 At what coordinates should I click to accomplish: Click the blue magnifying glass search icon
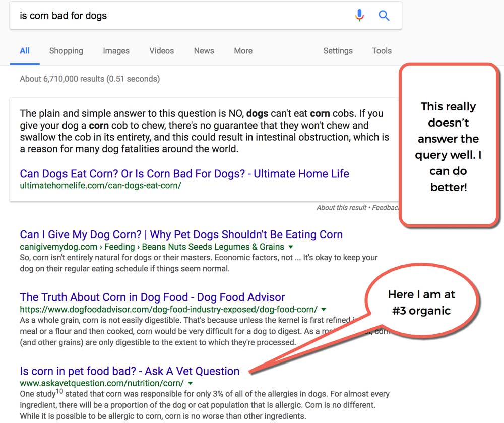[384, 16]
